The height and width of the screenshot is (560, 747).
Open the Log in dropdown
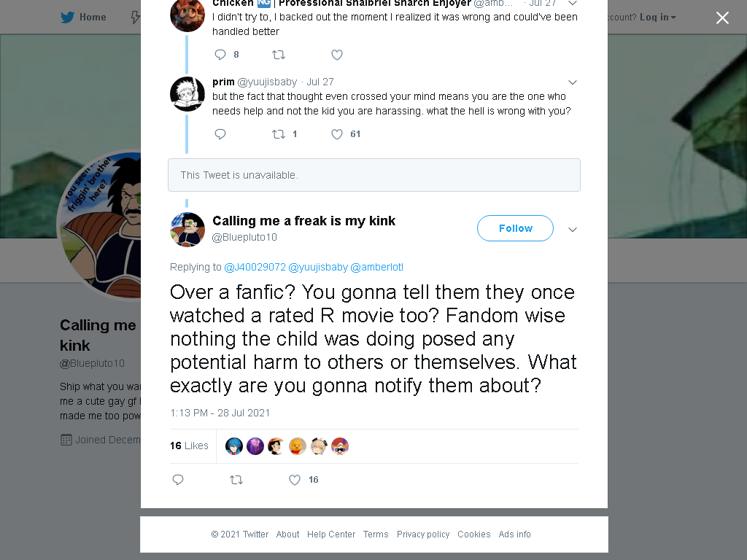(x=658, y=17)
